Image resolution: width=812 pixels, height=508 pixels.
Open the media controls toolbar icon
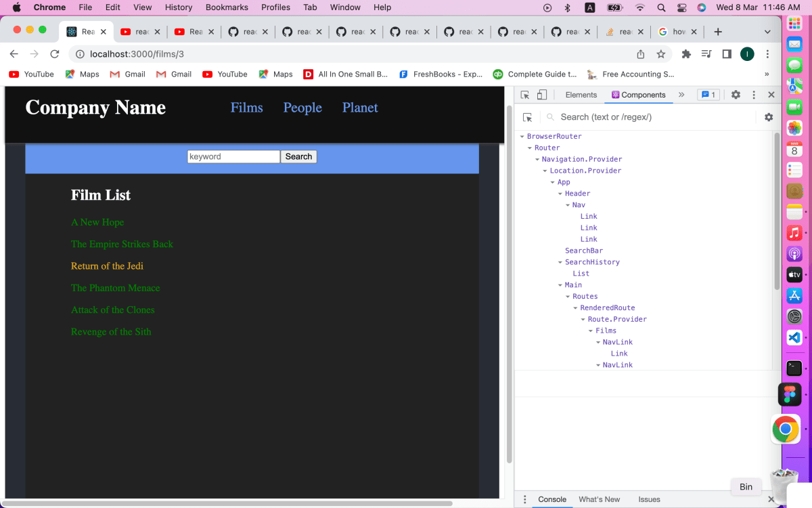click(706, 54)
